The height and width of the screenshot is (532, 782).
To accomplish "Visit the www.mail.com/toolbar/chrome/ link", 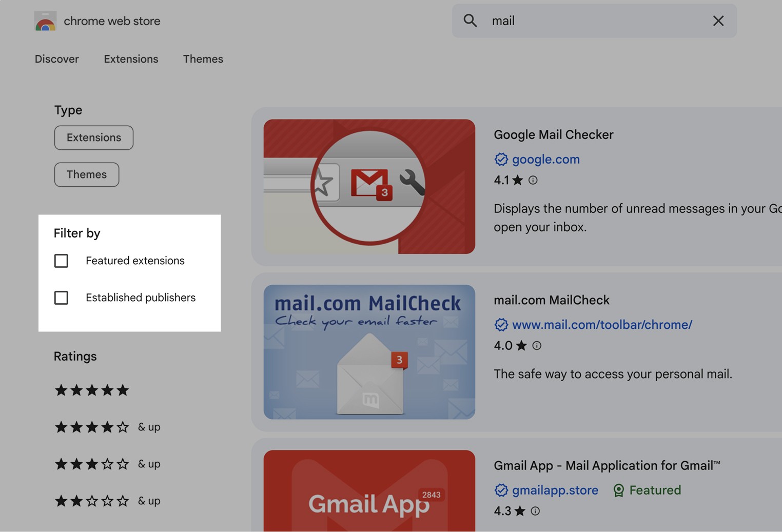I will coord(602,325).
